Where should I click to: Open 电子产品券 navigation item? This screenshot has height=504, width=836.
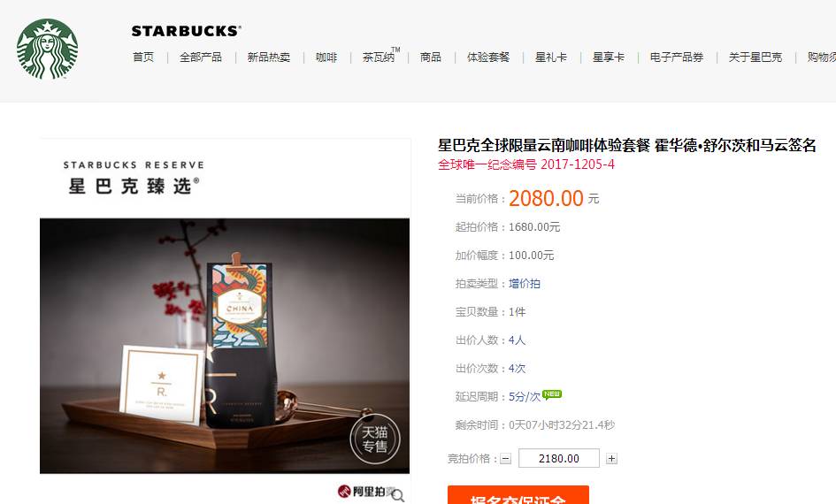click(677, 57)
